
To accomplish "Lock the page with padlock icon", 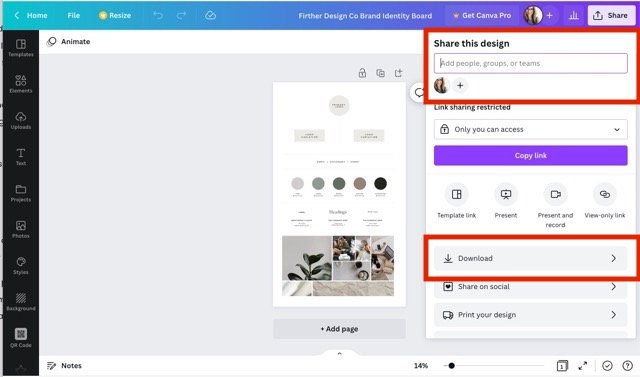I will point(362,73).
